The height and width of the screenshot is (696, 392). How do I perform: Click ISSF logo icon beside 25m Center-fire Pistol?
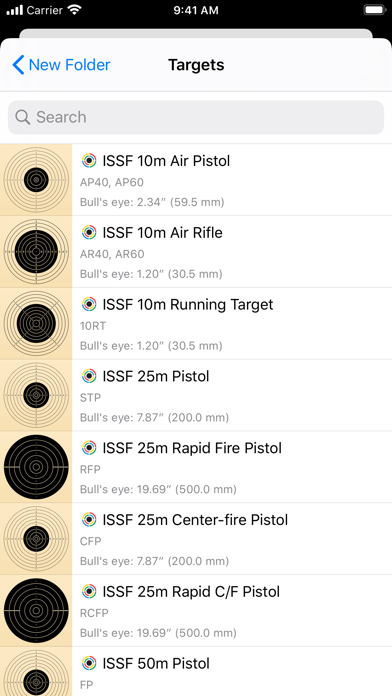pos(89,520)
